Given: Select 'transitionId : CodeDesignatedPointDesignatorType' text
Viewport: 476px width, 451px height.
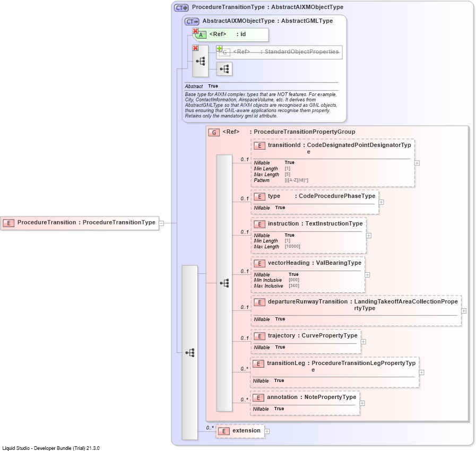Looking at the screenshot, I should pos(340,148).
